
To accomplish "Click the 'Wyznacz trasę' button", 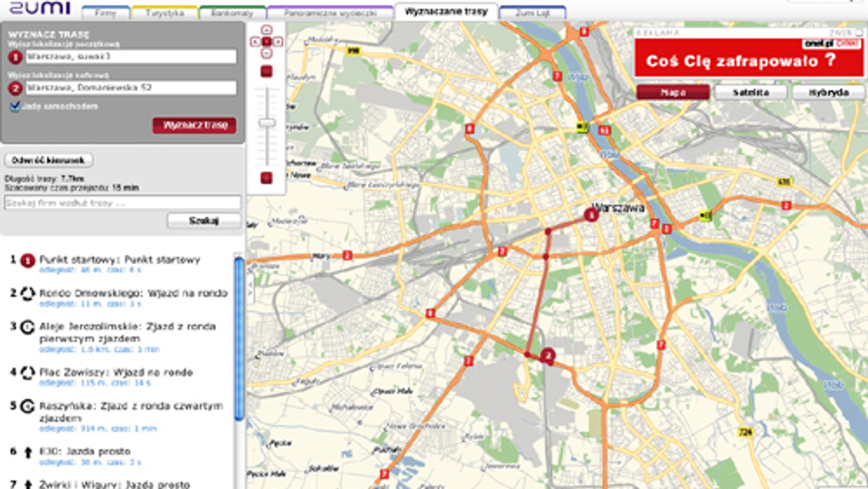I will click(194, 125).
